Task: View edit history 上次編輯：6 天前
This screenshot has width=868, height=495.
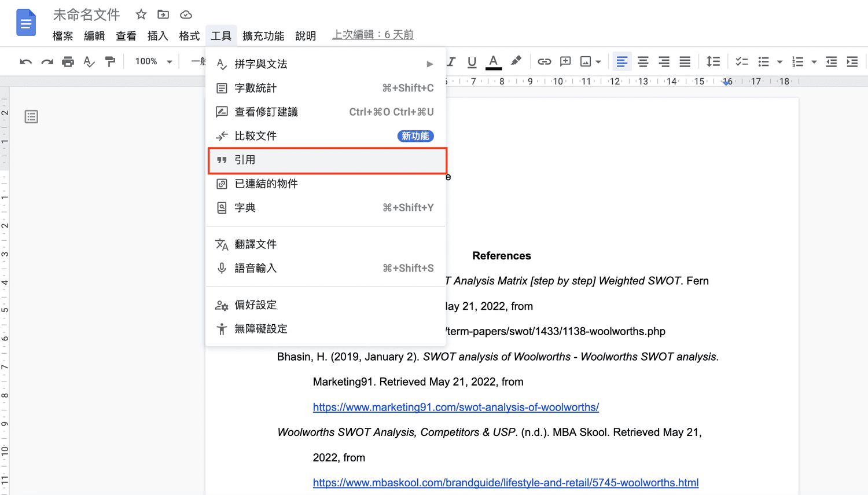Action: (x=373, y=35)
